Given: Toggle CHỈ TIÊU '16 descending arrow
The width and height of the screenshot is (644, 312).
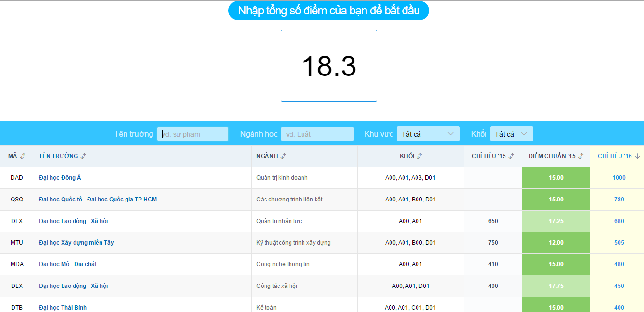Looking at the screenshot, I should point(637,156).
